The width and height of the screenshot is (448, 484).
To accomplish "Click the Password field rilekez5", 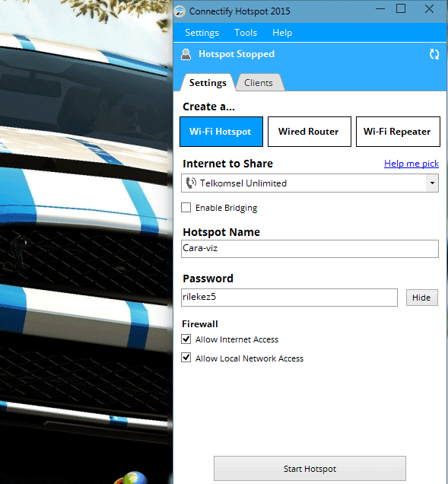I will 289,298.
